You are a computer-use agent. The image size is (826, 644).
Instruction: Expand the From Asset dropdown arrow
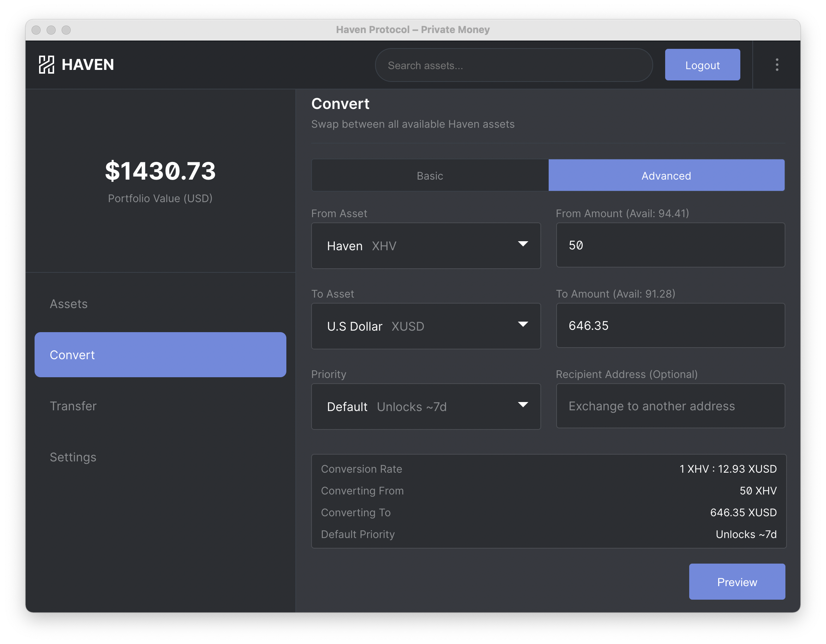tap(523, 244)
